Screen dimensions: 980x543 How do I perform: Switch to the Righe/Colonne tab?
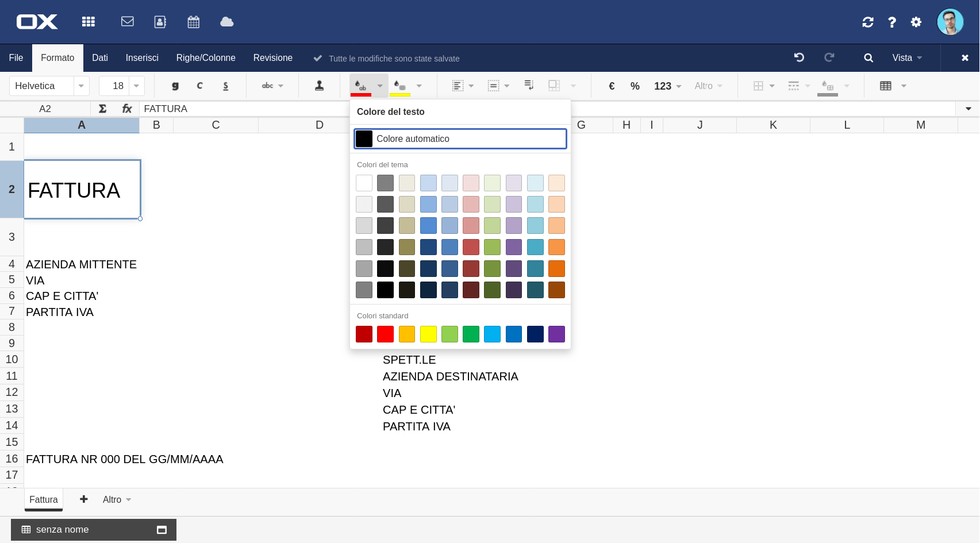(206, 57)
